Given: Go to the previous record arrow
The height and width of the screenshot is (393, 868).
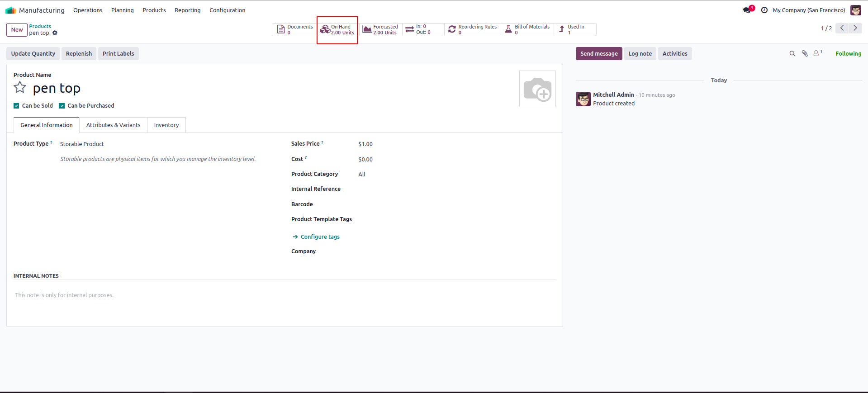Looking at the screenshot, I should point(842,28).
